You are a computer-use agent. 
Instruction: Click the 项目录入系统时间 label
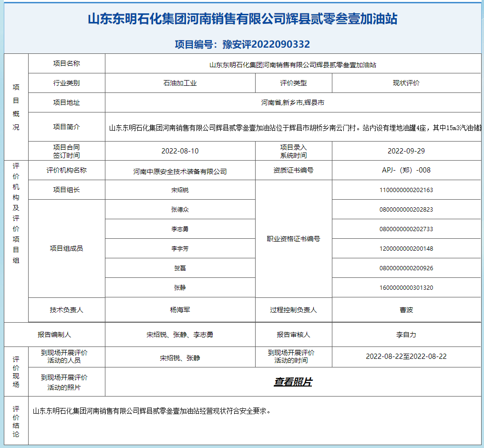pyautogui.click(x=294, y=151)
